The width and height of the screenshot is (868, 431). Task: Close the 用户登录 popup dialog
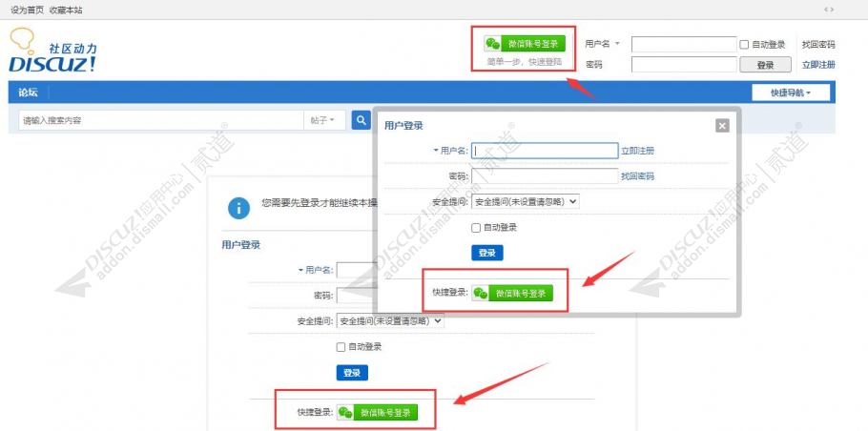click(x=722, y=126)
